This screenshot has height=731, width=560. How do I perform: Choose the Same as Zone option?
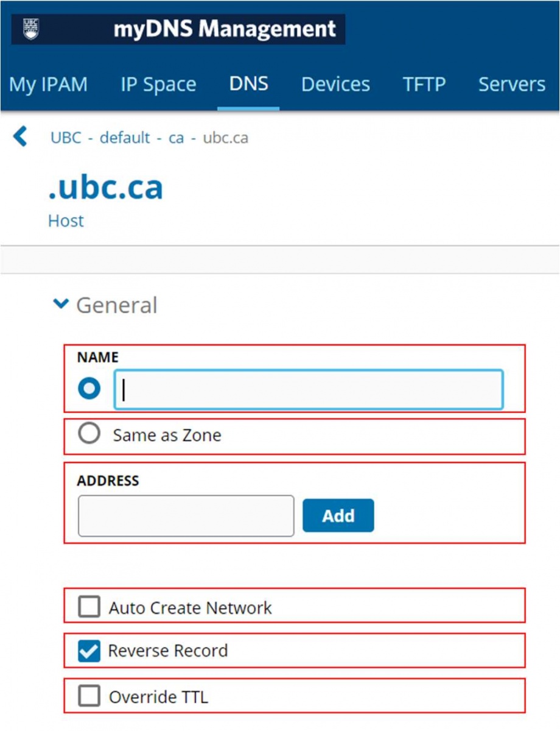(89, 434)
